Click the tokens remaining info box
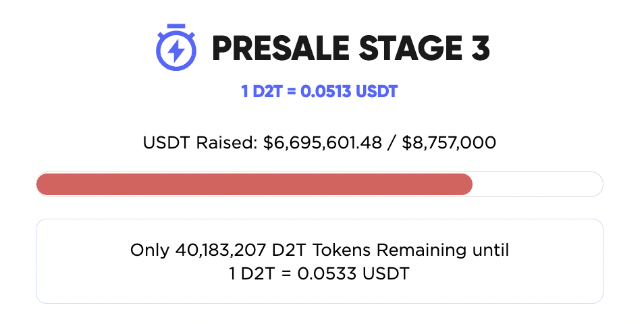 pos(319,261)
